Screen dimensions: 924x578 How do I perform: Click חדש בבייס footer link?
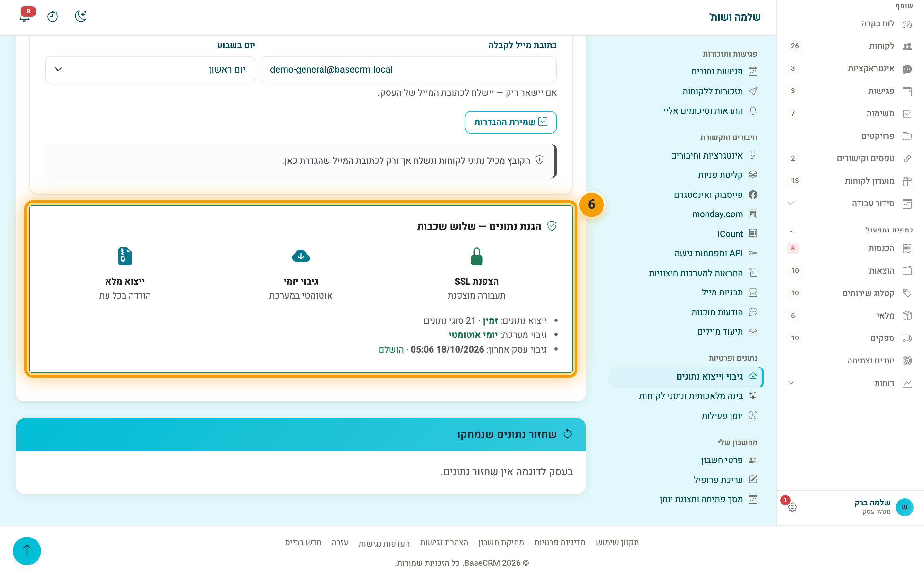tap(303, 542)
